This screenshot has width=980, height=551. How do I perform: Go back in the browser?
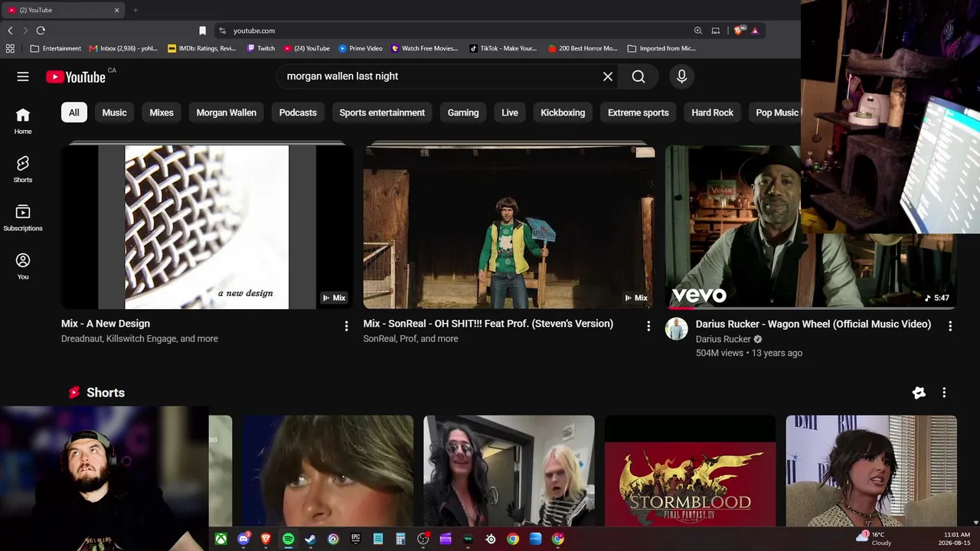point(10,31)
